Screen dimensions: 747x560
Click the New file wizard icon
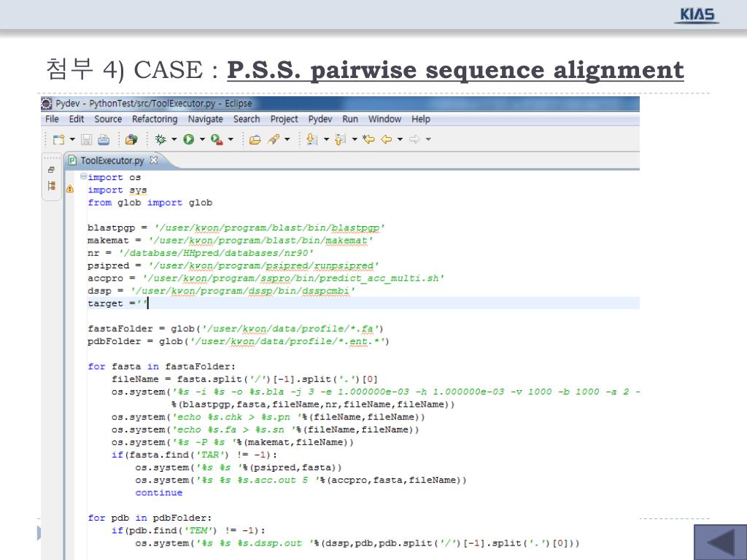[x=58, y=139]
